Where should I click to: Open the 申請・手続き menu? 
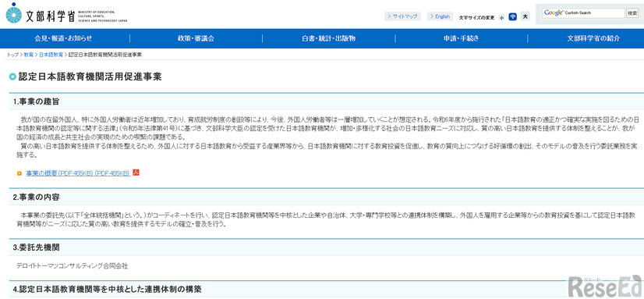point(461,39)
